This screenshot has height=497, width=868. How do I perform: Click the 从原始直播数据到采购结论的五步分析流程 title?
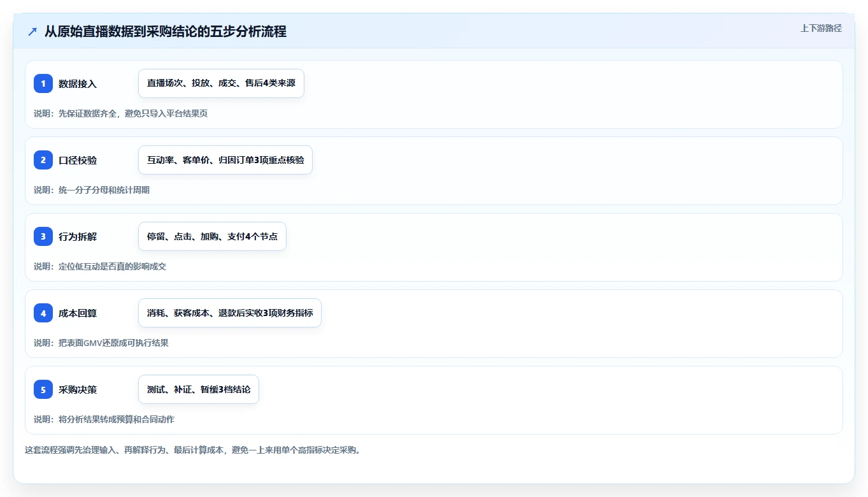(x=166, y=31)
